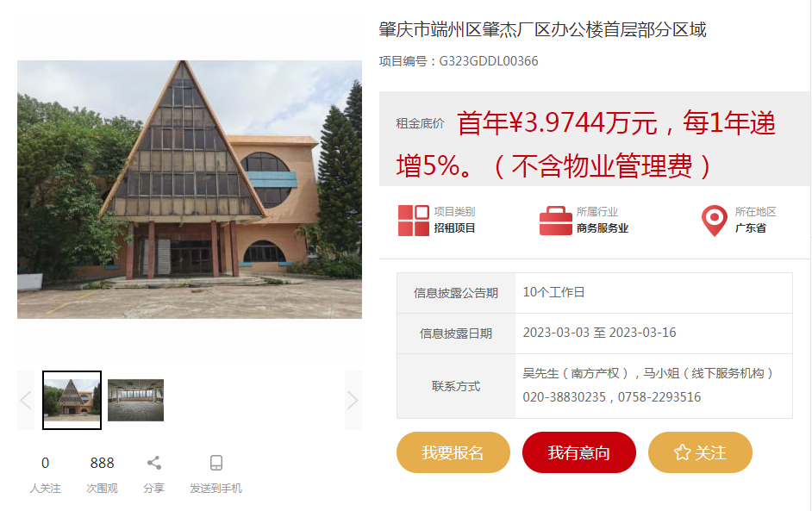The width and height of the screenshot is (812, 511).
Task: Click the 我要报名 button
Action: 453,452
